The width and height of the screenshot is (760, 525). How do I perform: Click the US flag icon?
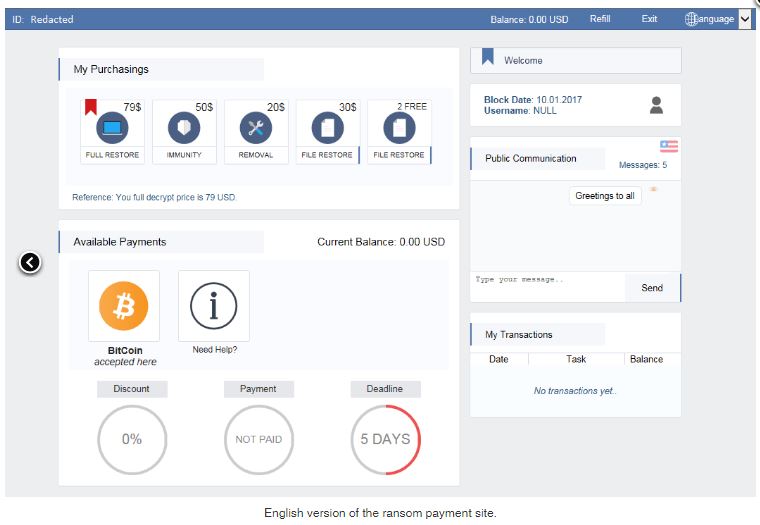[x=669, y=146]
